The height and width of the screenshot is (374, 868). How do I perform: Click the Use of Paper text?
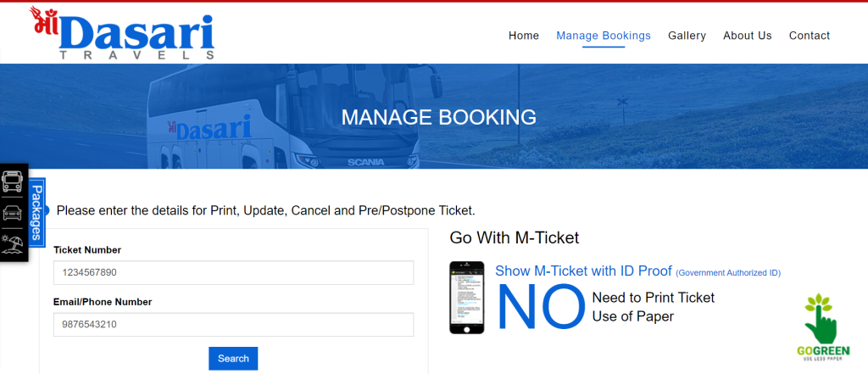tap(632, 316)
